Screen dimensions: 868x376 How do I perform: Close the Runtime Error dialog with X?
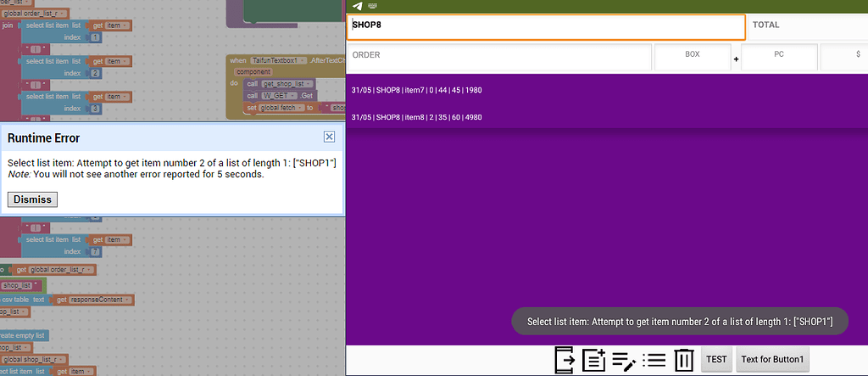tap(329, 137)
